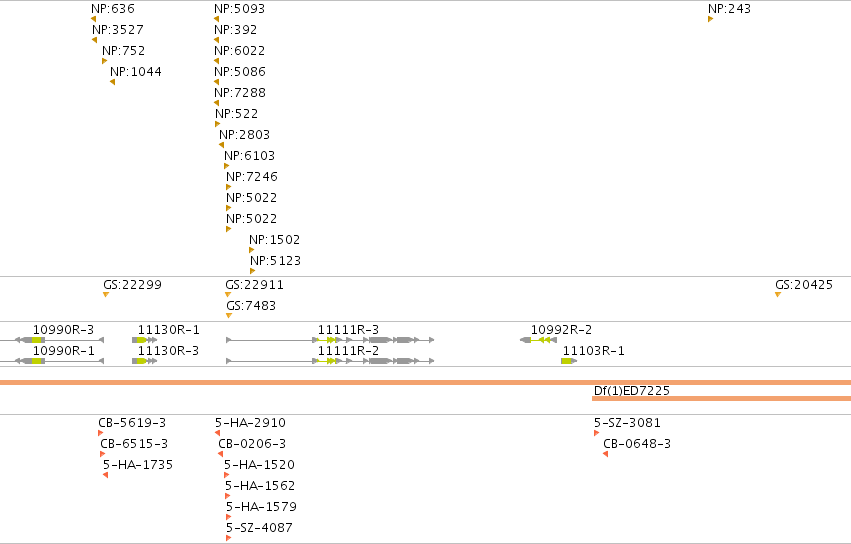This screenshot has width=851, height=544.
Task: Click the arrow marker under NP:5123
Action: click(x=252, y=271)
